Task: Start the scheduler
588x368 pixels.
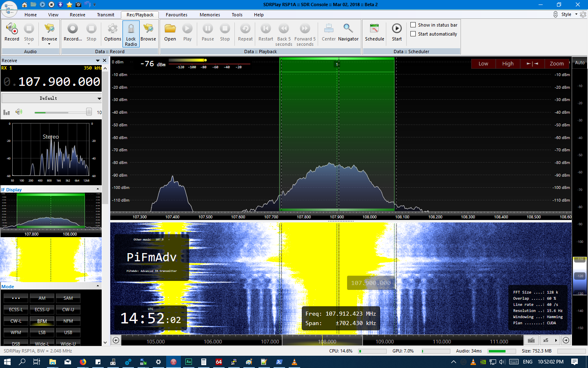Action: click(x=397, y=32)
